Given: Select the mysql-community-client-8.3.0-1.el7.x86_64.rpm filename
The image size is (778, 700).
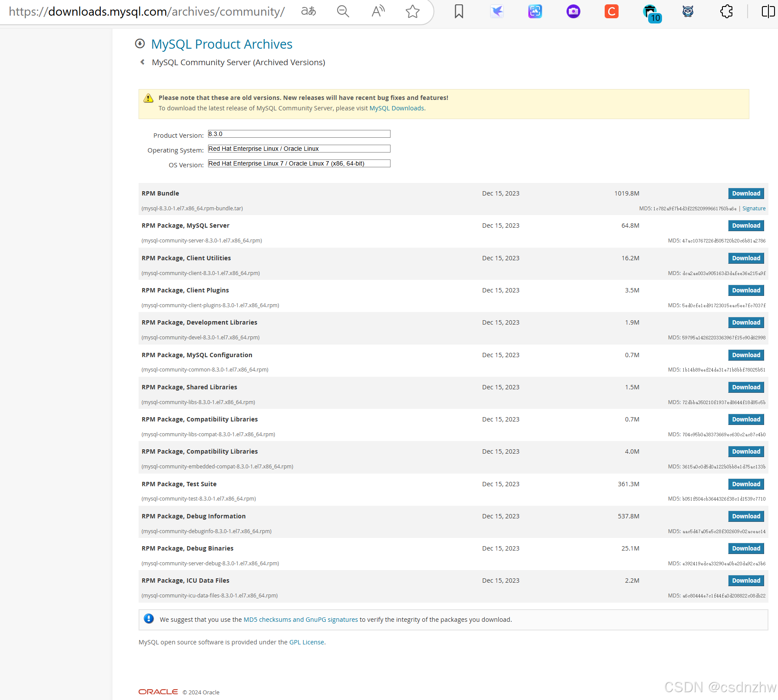Looking at the screenshot, I should [201, 273].
